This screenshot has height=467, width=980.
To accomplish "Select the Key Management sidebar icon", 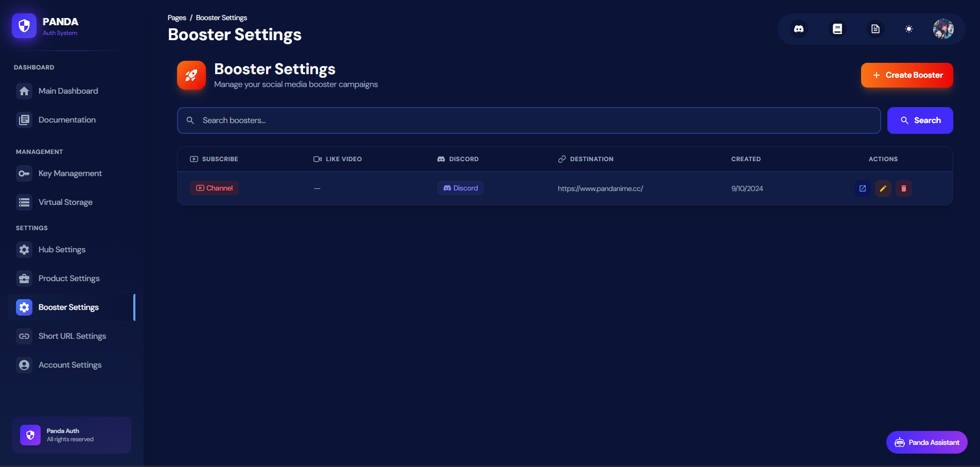I will [x=24, y=174].
